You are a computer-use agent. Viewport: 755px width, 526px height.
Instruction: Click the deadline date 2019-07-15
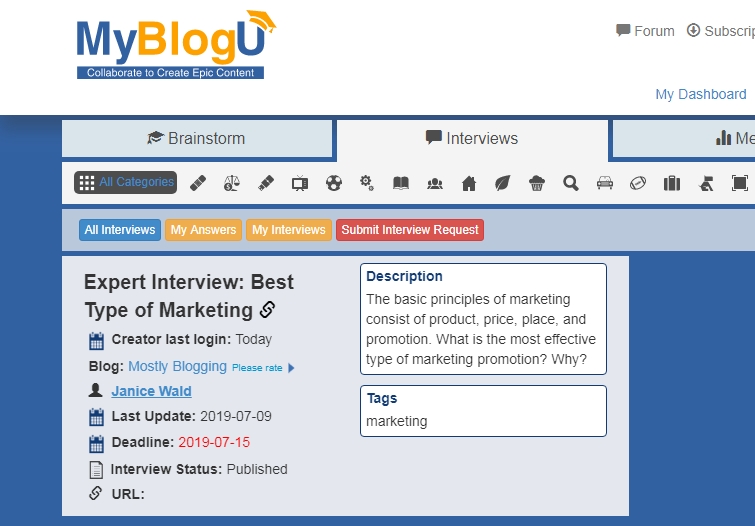point(214,442)
